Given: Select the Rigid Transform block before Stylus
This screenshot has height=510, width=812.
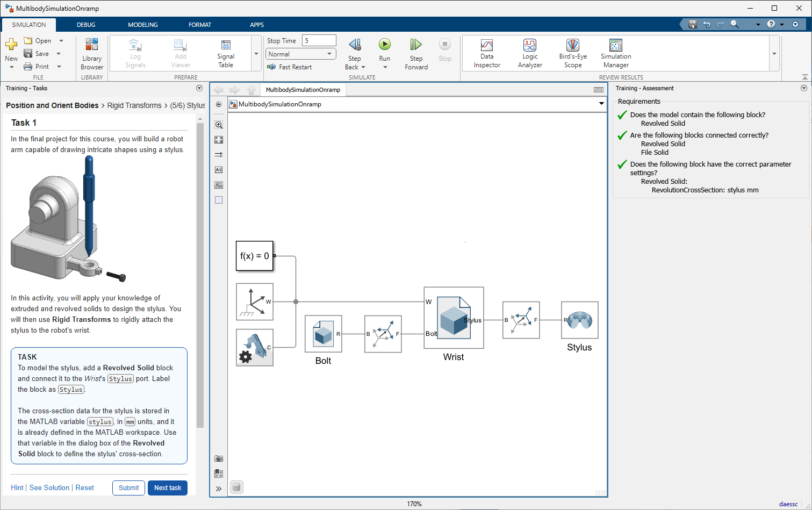Looking at the screenshot, I should click(521, 320).
